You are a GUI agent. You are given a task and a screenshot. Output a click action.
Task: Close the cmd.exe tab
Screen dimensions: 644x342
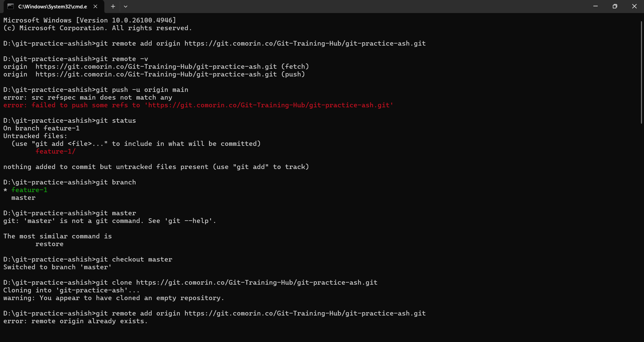click(x=96, y=6)
